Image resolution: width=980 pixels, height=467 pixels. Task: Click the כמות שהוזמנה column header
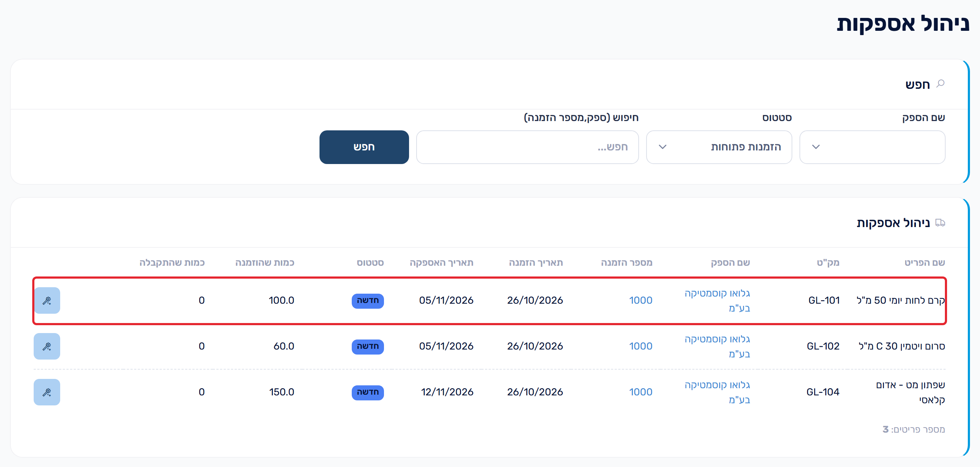[264, 263]
